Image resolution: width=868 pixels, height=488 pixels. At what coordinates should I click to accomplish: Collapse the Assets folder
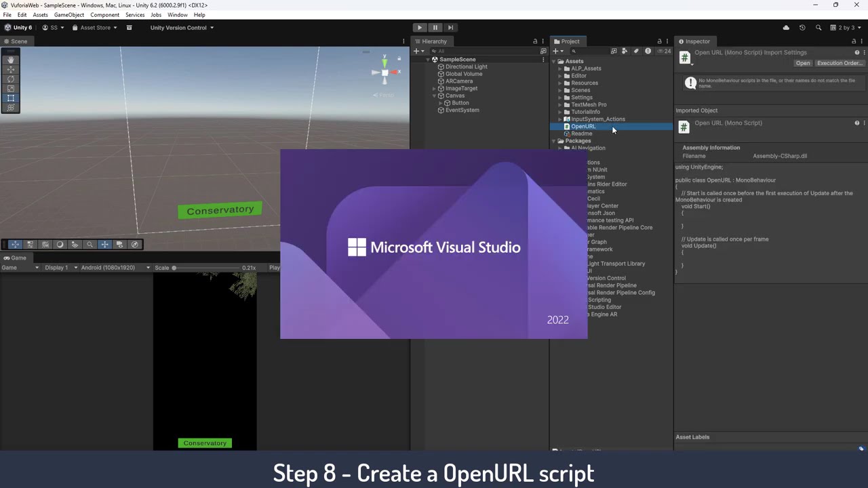click(554, 62)
